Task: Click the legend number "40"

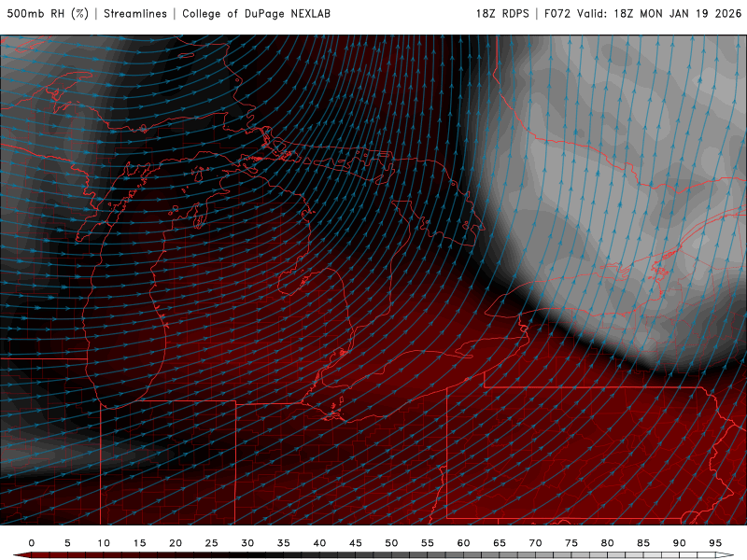Action: [319, 543]
